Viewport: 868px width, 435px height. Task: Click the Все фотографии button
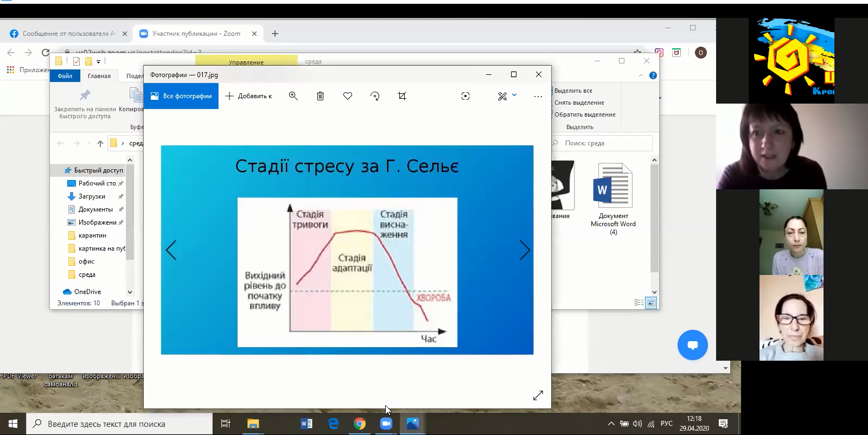[x=181, y=96]
